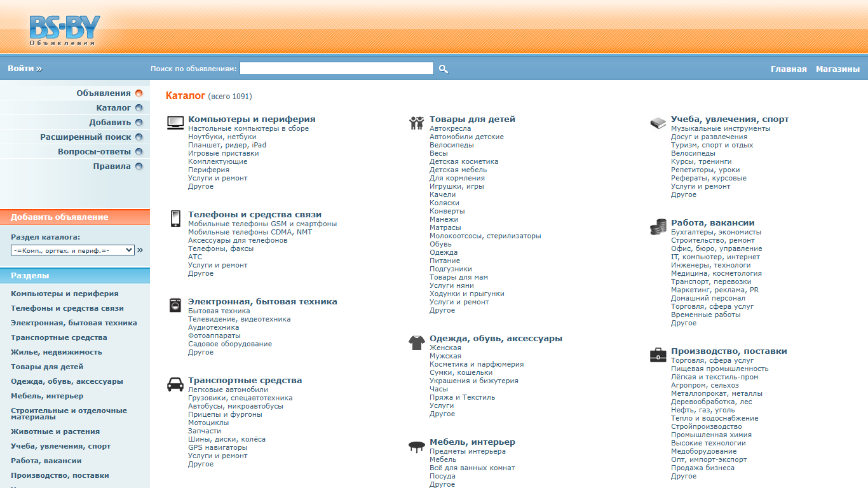Click the blue bullet beside Добавить
The image size is (868, 488).
(x=139, y=123)
